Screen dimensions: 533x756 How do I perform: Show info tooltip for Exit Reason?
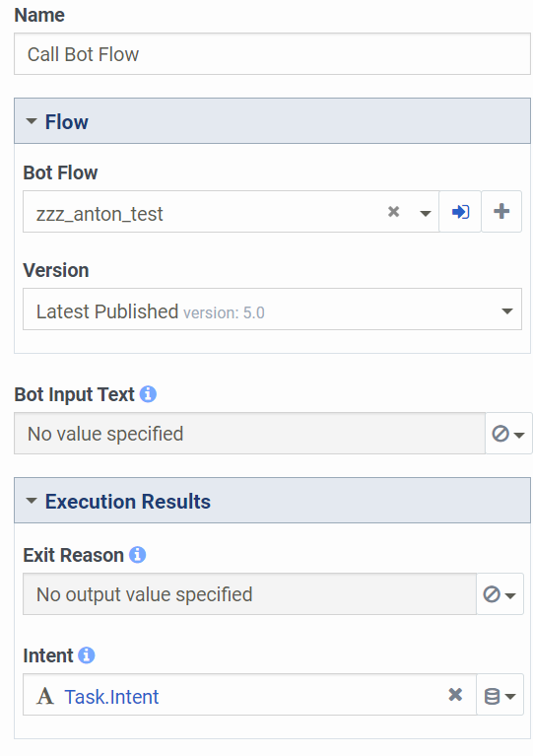click(x=137, y=555)
